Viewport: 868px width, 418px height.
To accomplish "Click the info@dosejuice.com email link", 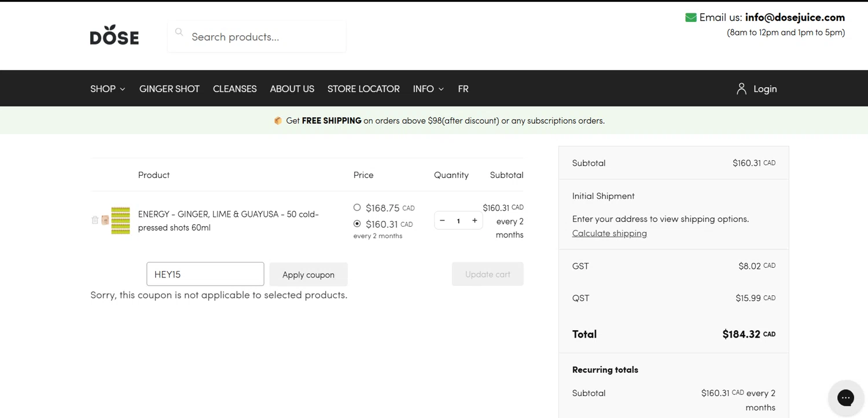I will tap(795, 17).
